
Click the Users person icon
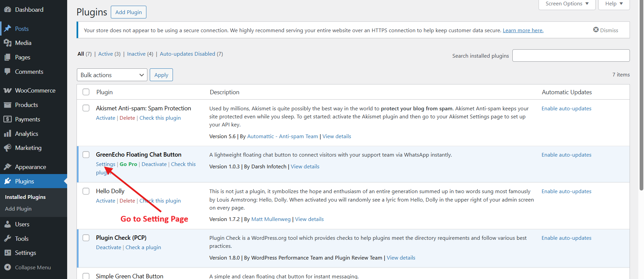[7, 224]
